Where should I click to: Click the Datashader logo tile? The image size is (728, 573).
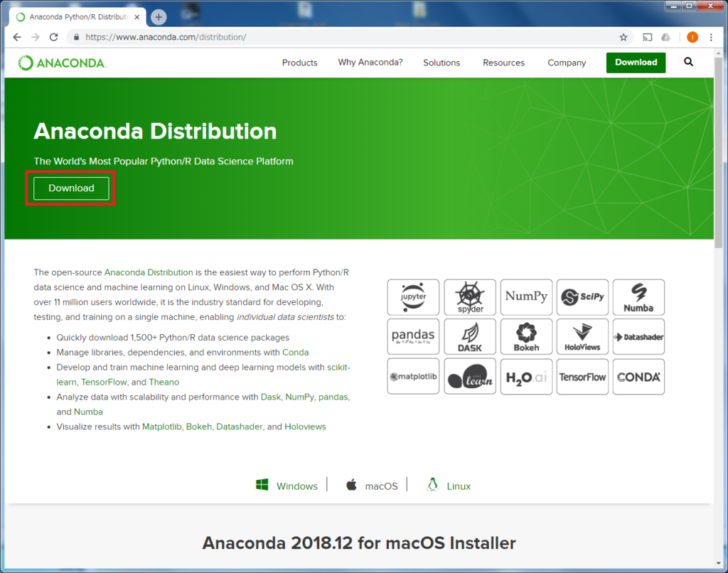(638, 337)
